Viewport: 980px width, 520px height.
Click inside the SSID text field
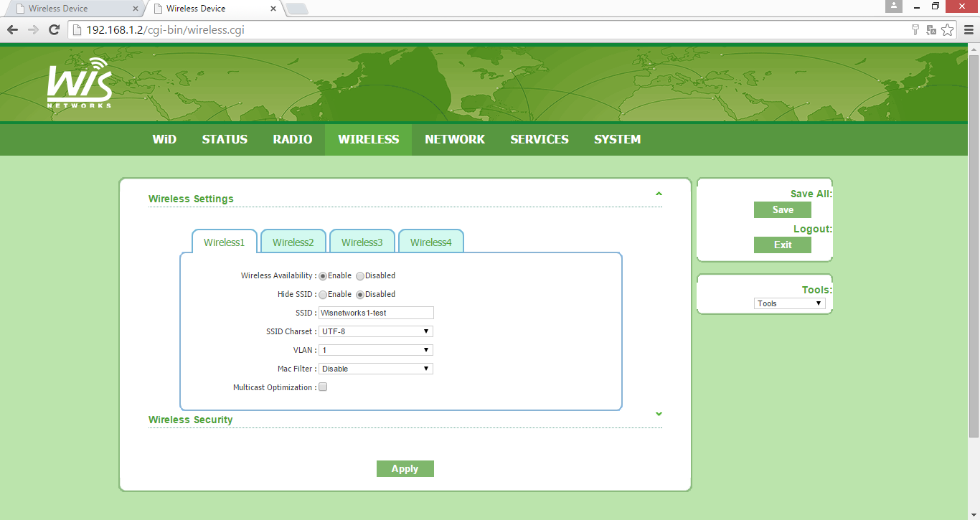pyautogui.click(x=376, y=313)
